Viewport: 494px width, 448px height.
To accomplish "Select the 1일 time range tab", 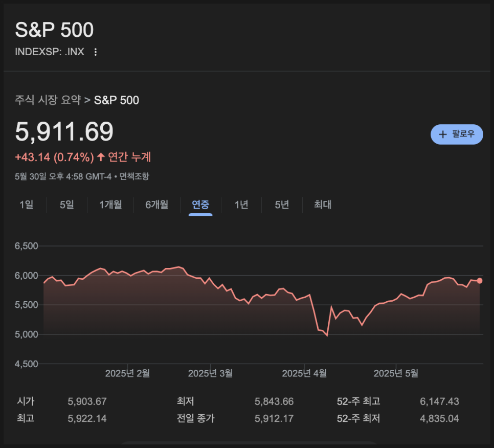I will pyautogui.click(x=27, y=205).
